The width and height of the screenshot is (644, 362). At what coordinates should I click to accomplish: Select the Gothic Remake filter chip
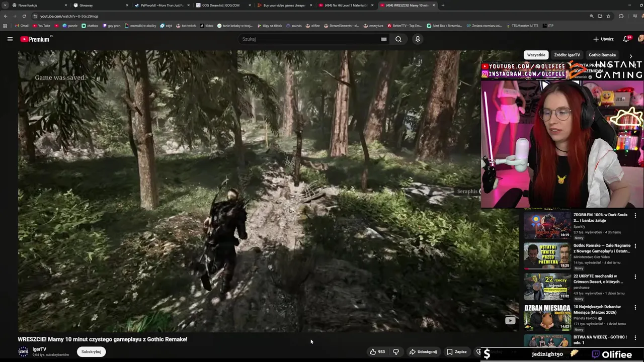[602, 55]
